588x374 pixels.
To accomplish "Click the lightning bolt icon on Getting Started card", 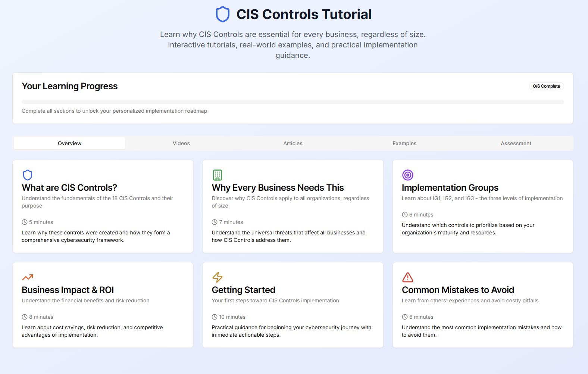I will (x=218, y=277).
